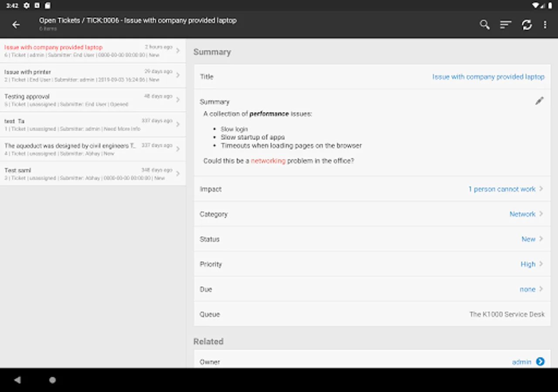Expand chevron on 'Issue with printer' row
558x392 pixels.
(x=178, y=75)
